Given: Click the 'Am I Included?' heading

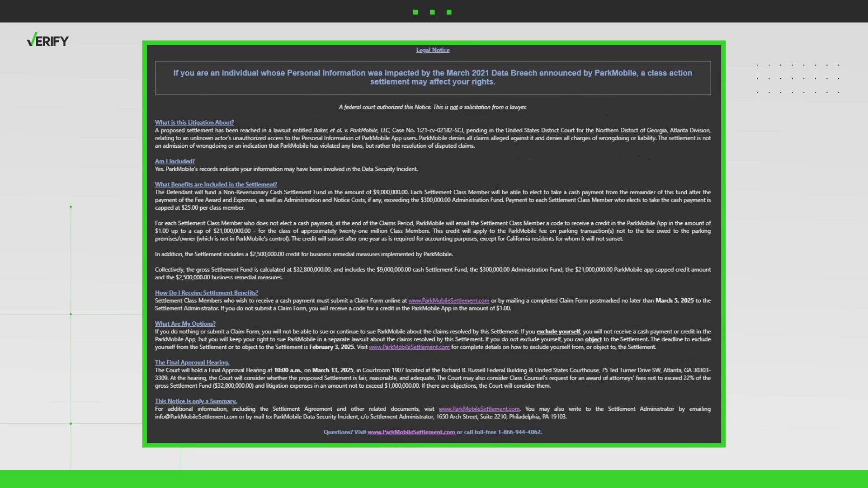Looking at the screenshot, I should point(175,161).
